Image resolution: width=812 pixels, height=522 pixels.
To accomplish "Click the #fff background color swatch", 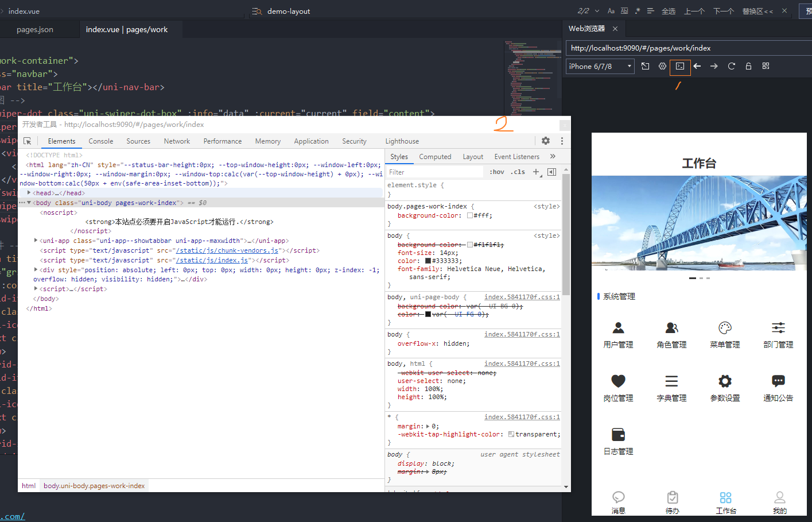I will [470, 216].
